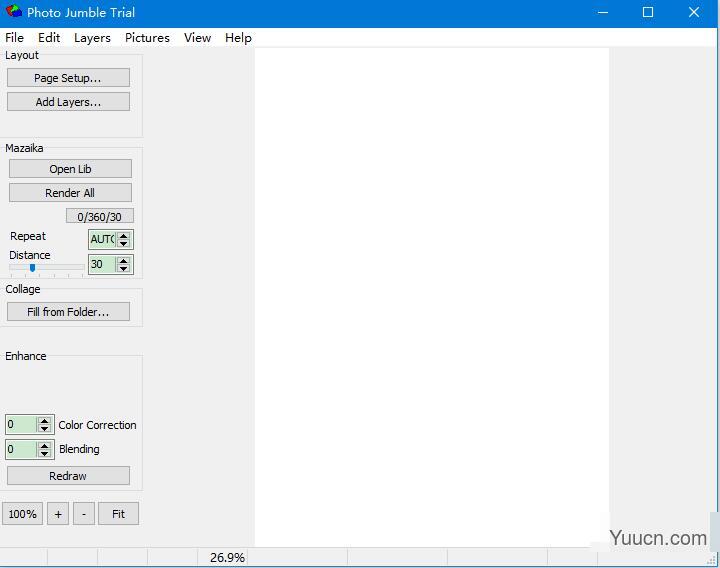Viewport: 720px width, 568px height.
Task: Fit the page to view
Action: click(118, 513)
